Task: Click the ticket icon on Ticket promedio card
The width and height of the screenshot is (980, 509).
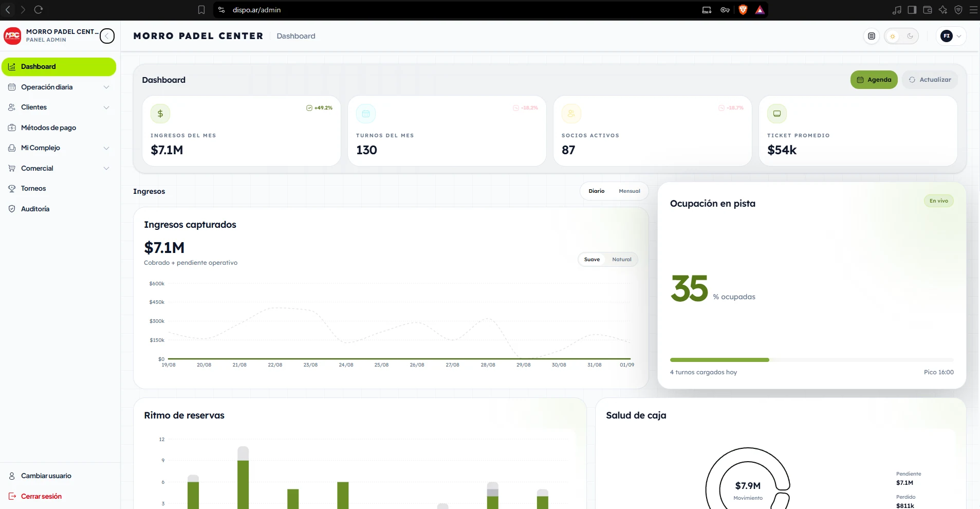Action: pyautogui.click(x=777, y=114)
